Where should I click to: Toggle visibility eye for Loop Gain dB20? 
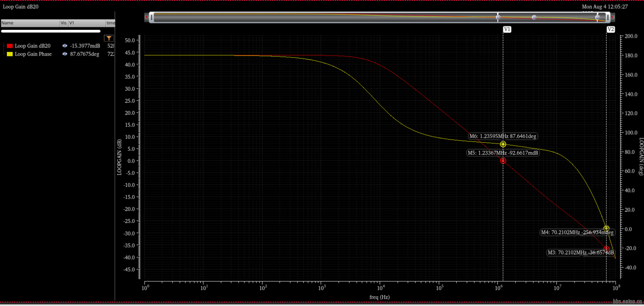[65, 46]
